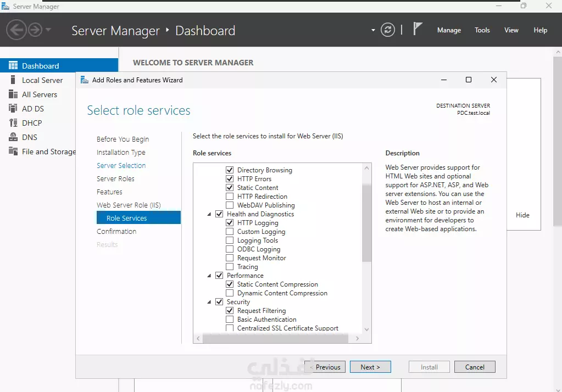Toggle the Performance checkbox

pos(219,275)
